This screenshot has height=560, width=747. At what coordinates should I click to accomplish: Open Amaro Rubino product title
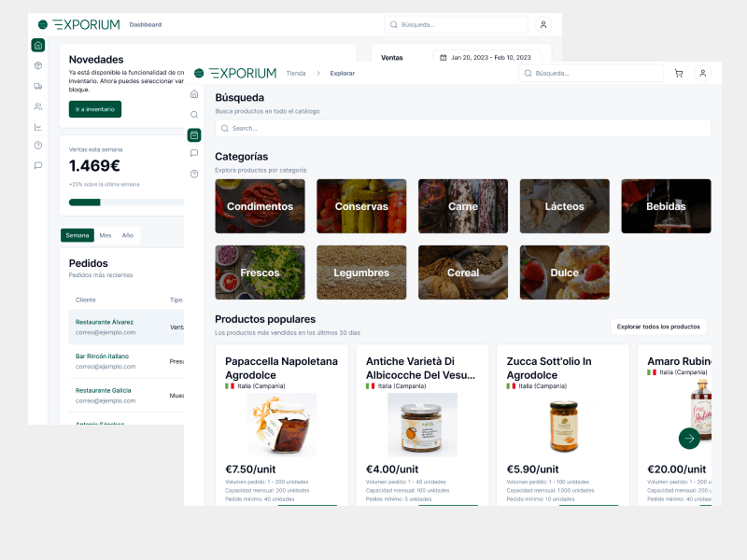tap(680, 361)
